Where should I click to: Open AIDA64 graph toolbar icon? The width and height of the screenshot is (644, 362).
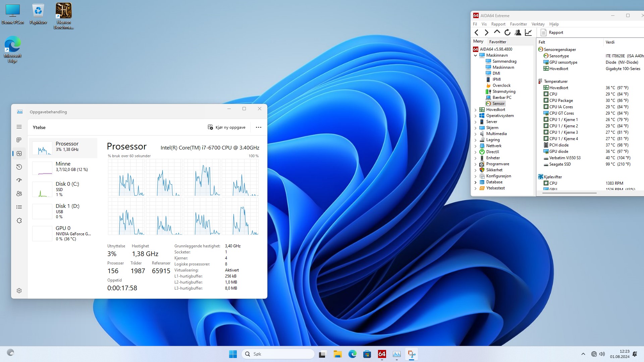tap(528, 33)
